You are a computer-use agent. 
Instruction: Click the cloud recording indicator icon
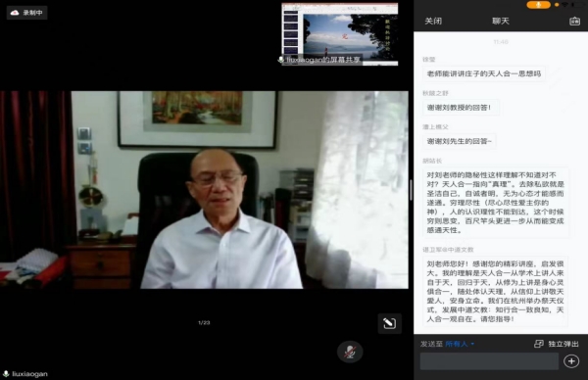click(15, 13)
